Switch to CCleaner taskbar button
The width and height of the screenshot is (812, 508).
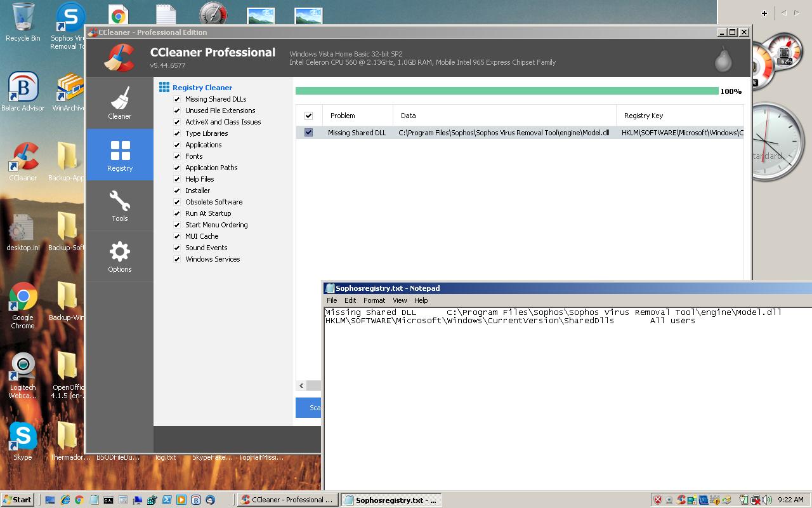287,500
